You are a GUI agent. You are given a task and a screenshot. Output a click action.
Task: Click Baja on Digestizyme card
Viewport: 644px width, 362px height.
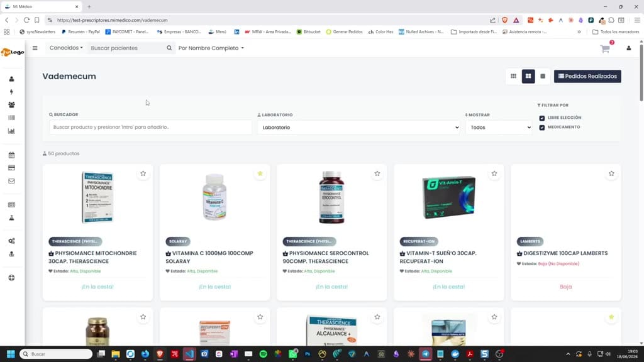click(x=565, y=287)
